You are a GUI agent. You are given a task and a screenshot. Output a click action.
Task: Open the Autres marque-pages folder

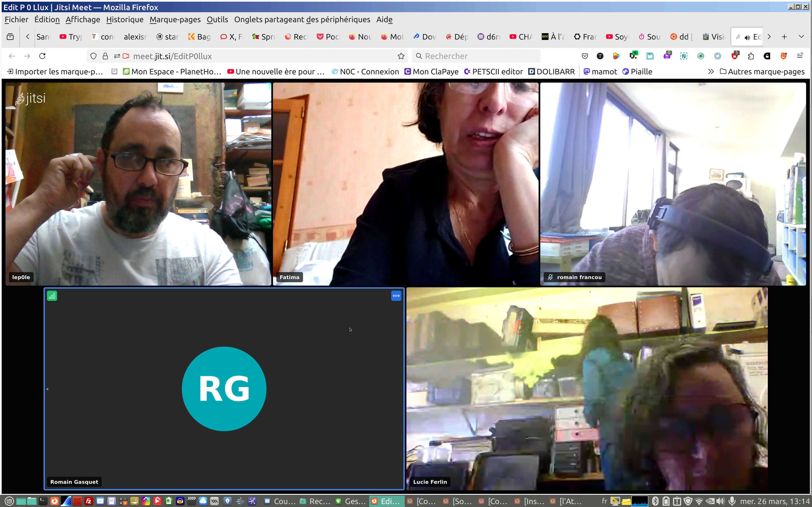(x=762, y=71)
